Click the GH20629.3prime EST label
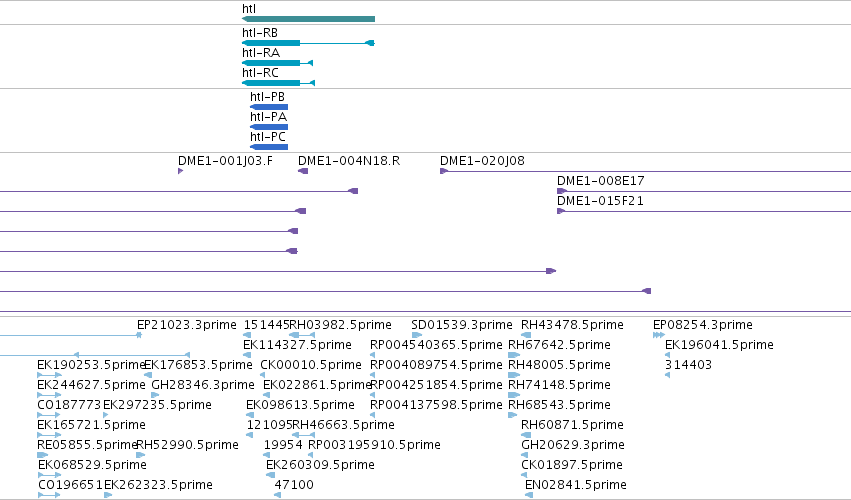This screenshot has width=851, height=500. [573, 445]
